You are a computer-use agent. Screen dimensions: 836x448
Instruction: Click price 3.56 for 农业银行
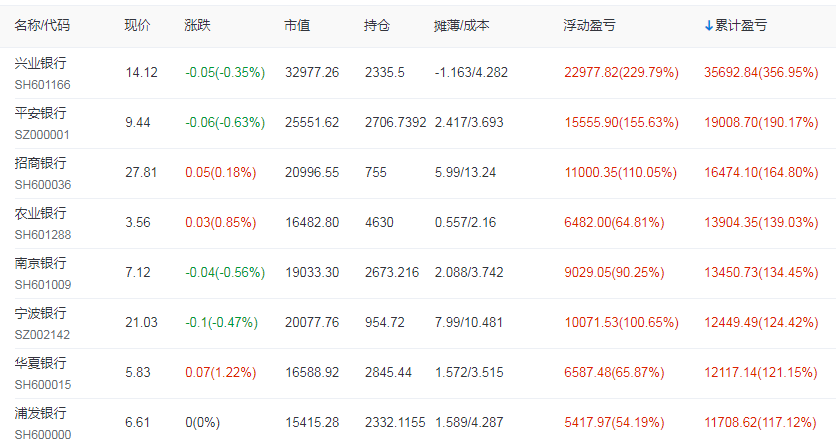click(138, 222)
